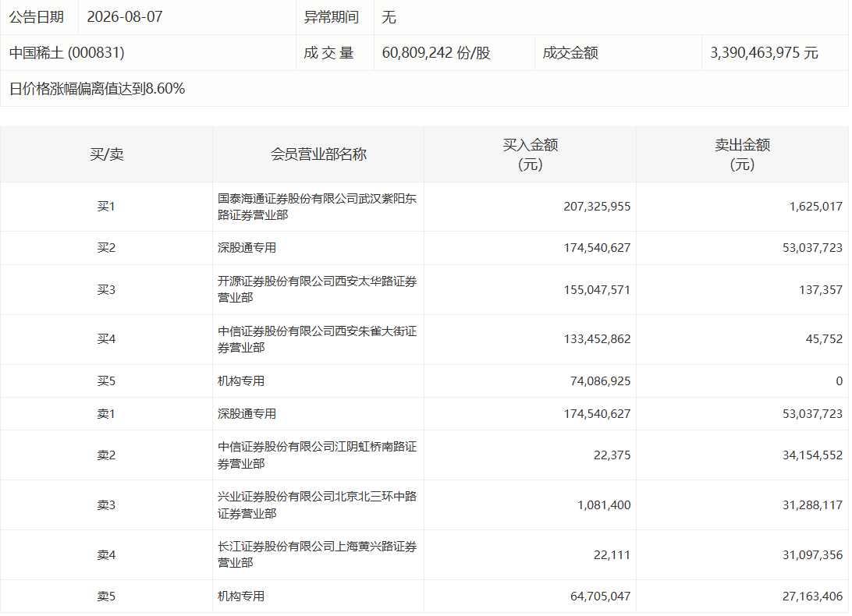Select 174,540,627 in the 卖1 row
This screenshot has width=852, height=616.
(597, 414)
